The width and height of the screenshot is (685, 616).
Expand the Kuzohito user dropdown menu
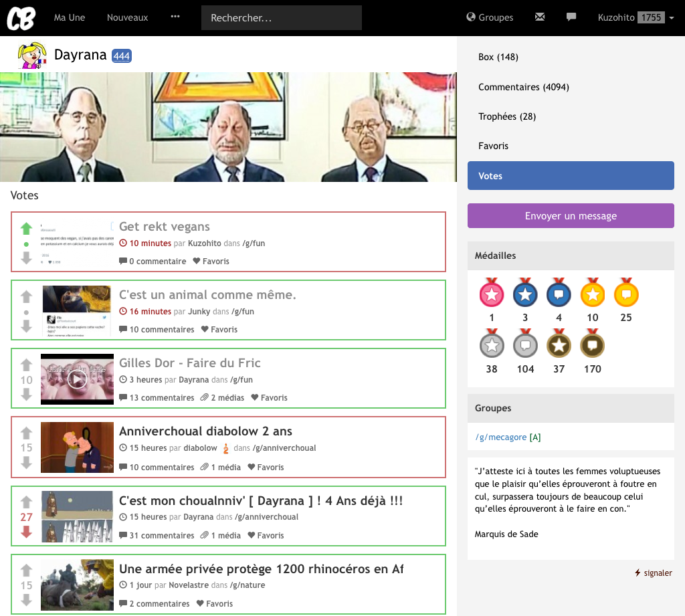click(635, 18)
